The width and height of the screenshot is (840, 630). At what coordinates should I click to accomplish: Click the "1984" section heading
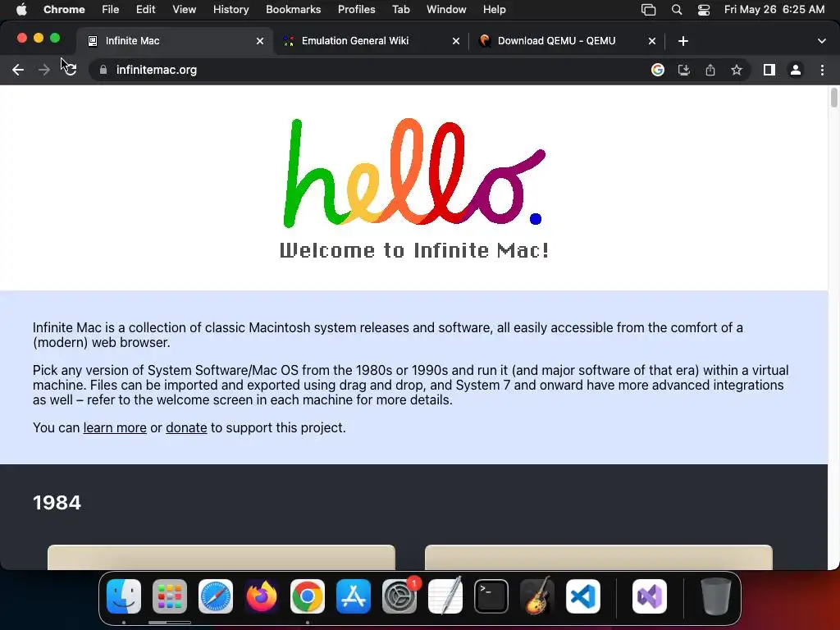(x=57, y=503)
